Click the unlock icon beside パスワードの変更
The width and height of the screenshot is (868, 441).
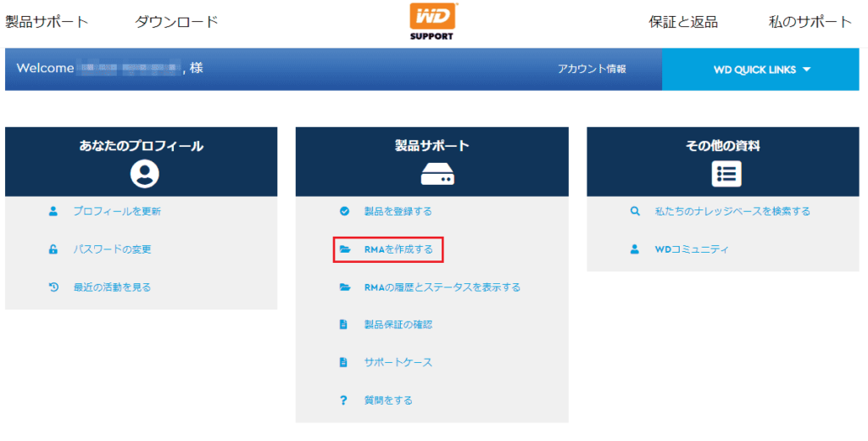[x=53, y=249]
